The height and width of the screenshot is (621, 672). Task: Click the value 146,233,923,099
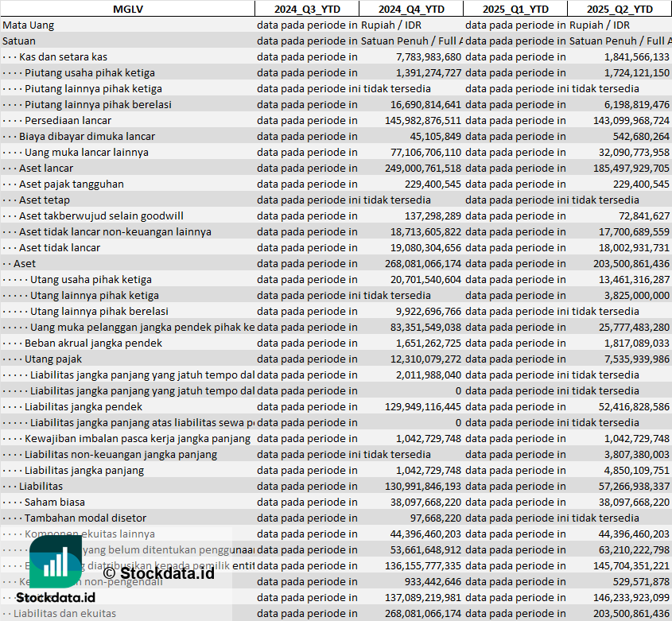pyautogui.click(x=631, y=597)
